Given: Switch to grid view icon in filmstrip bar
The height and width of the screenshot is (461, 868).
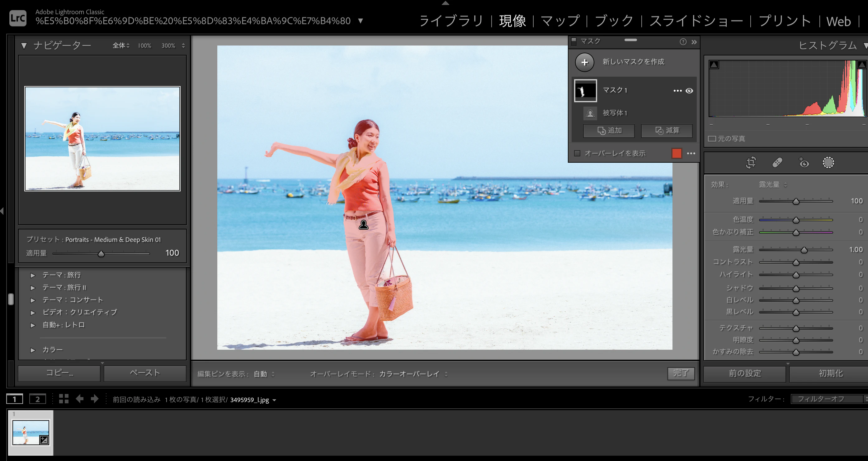Looking at the screenshot, I should (64, 399).
